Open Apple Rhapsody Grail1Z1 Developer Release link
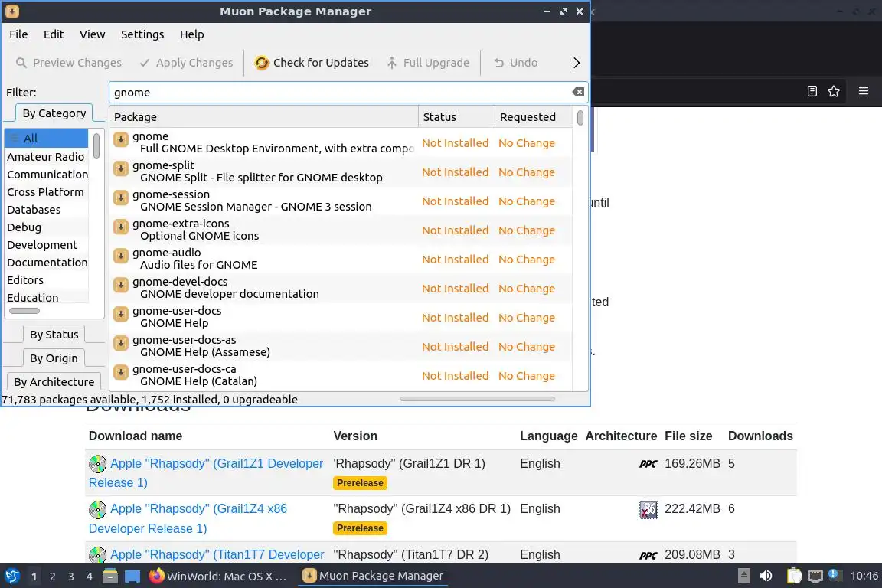This screenshot has width=882, height=588. [x=206, y=472]
